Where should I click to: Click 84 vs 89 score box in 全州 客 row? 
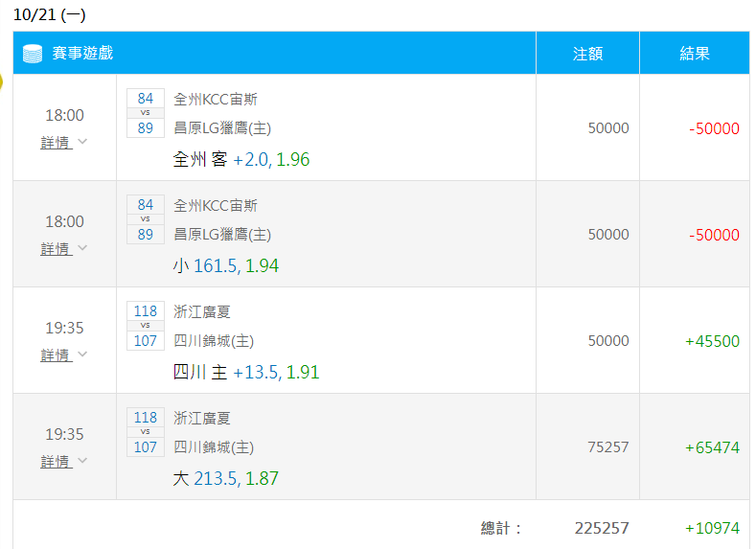(145, 113)
